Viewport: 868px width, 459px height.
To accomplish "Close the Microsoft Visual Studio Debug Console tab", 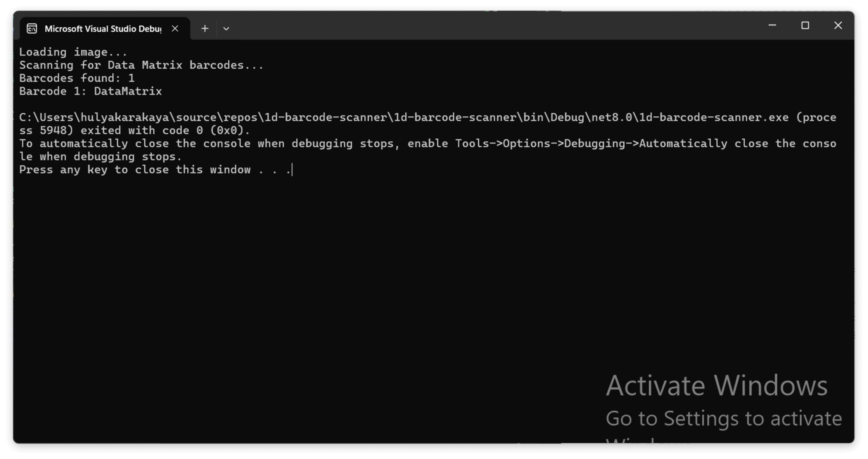I will coord(175,28).
